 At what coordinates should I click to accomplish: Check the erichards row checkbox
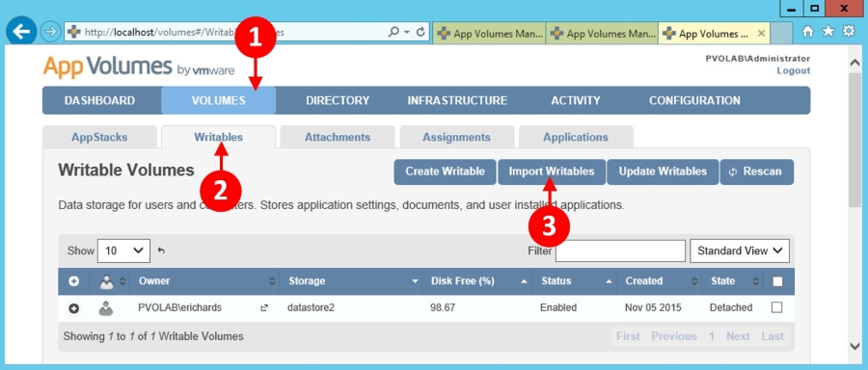776,307
